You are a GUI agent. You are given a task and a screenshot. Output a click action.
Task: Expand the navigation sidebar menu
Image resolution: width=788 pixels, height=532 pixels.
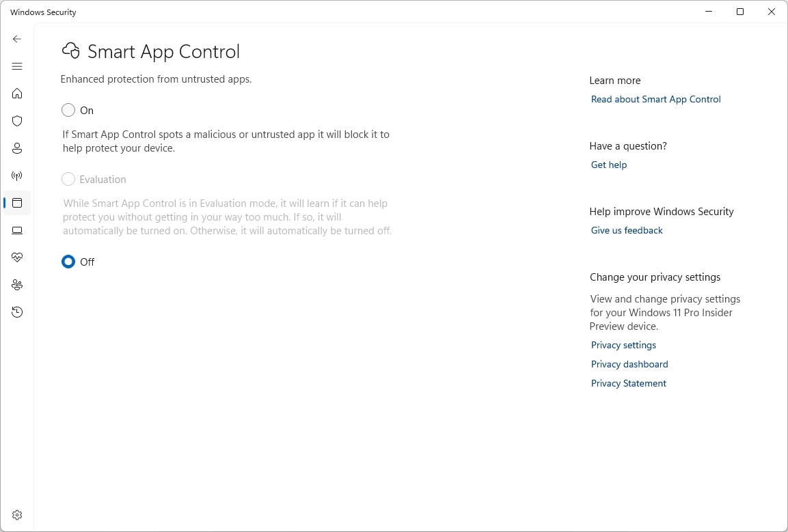pos(17,66)
